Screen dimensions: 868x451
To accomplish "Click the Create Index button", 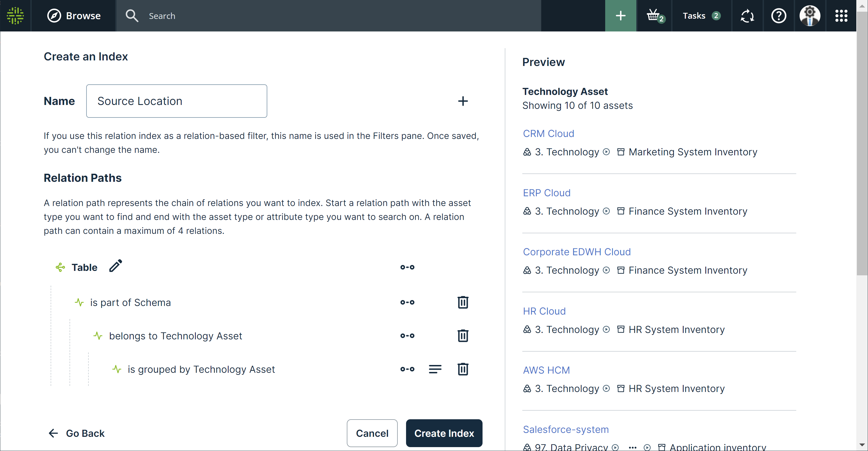I will 444,433.
